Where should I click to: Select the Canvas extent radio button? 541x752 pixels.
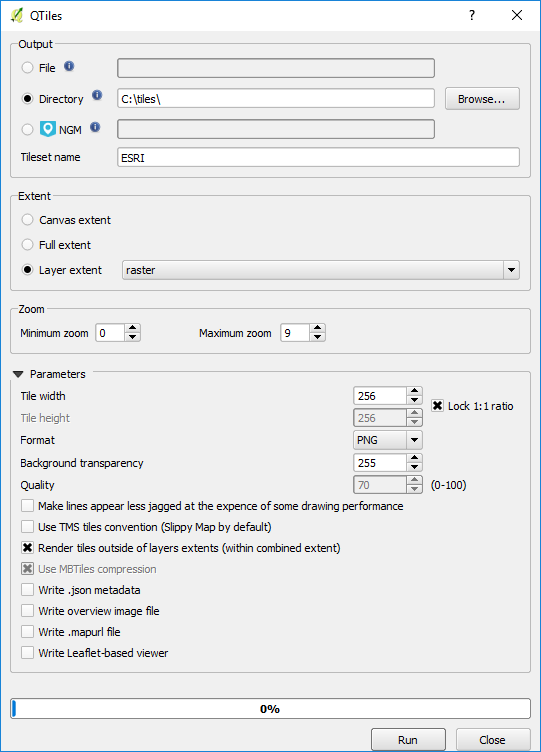[x=27, y=220]
